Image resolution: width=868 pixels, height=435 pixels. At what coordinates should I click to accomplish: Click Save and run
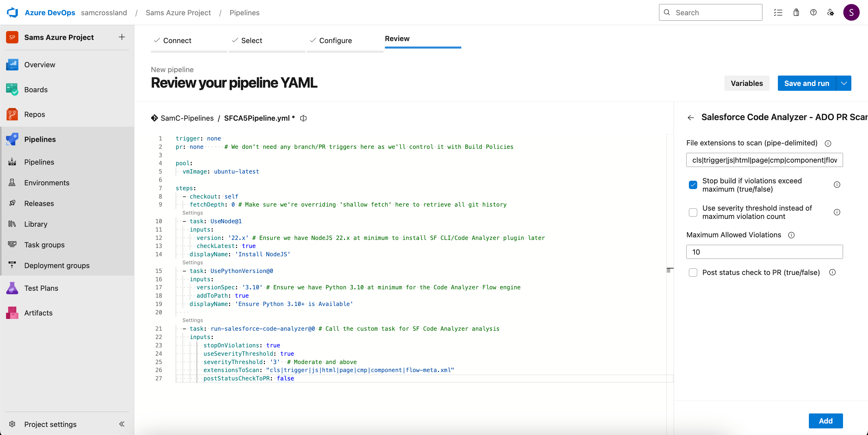(x=807, y=83)
